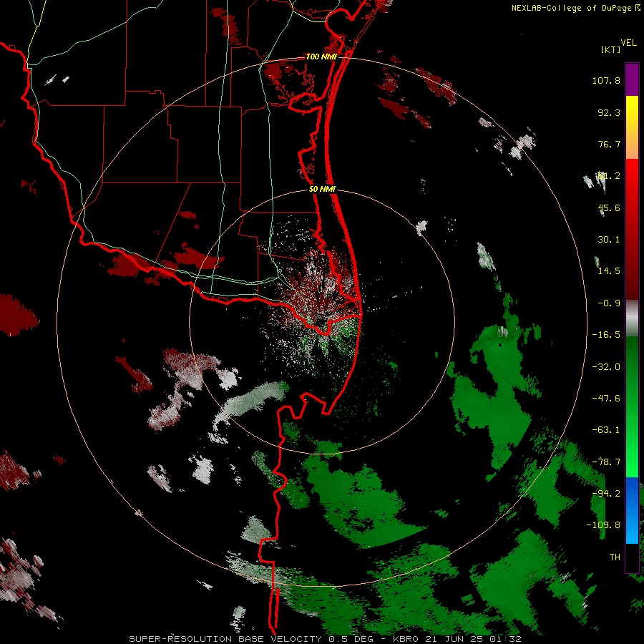Click the [KT] units label
Screen dimensions: 644x644
point(611,49)
